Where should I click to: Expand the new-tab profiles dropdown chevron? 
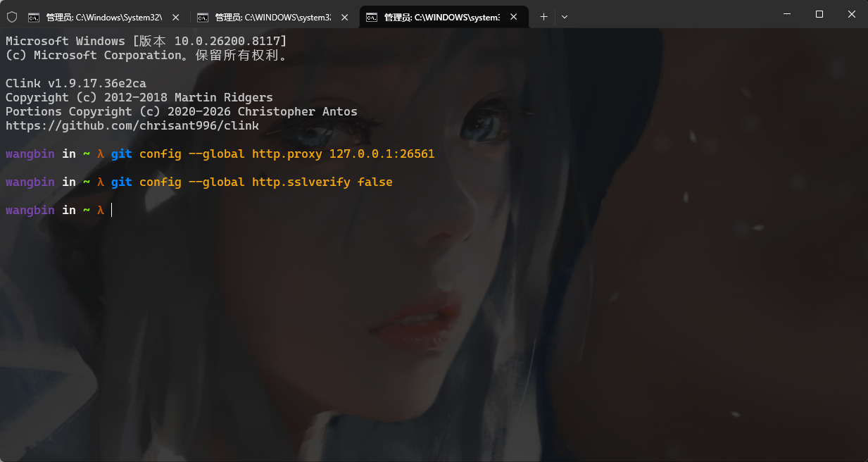565,17
